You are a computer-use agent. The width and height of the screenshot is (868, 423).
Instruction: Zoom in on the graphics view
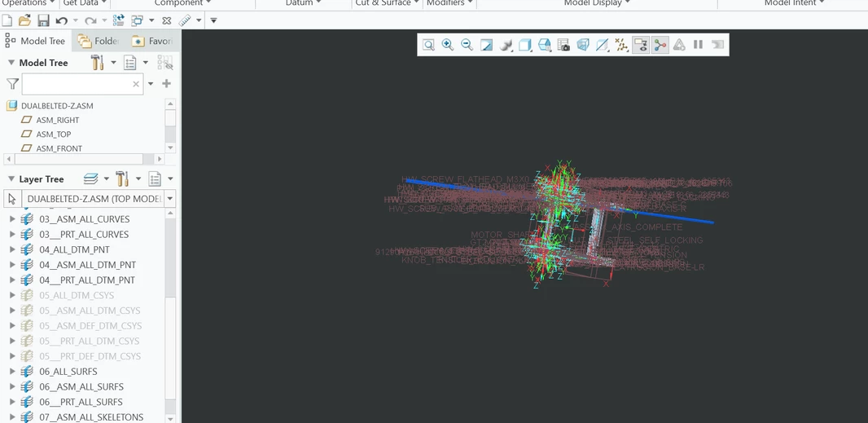click(448, 45)
